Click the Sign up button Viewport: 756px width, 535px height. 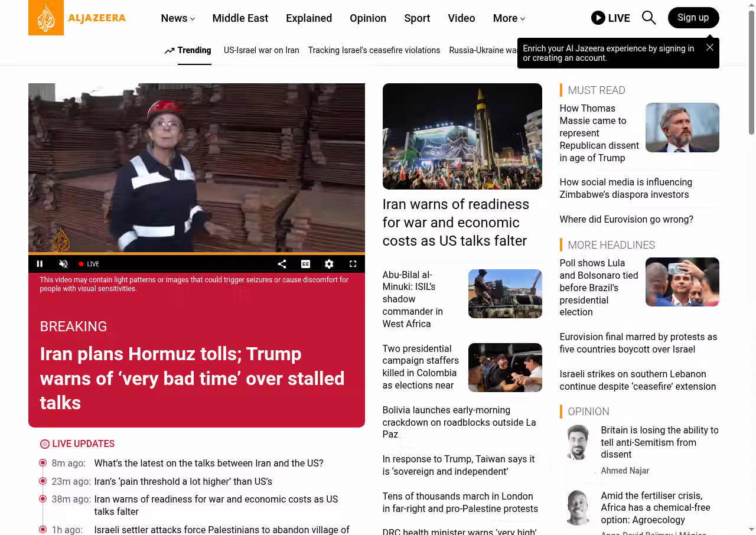693,18
